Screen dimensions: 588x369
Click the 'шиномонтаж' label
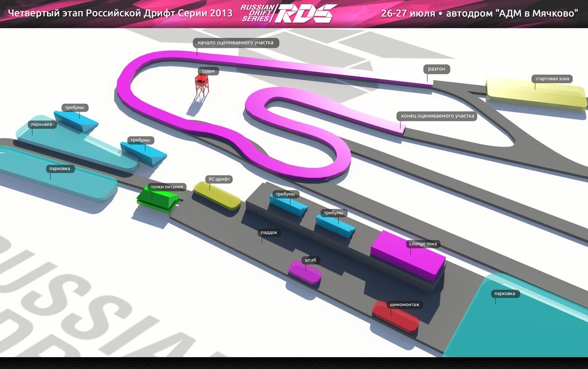coord(405,304)
